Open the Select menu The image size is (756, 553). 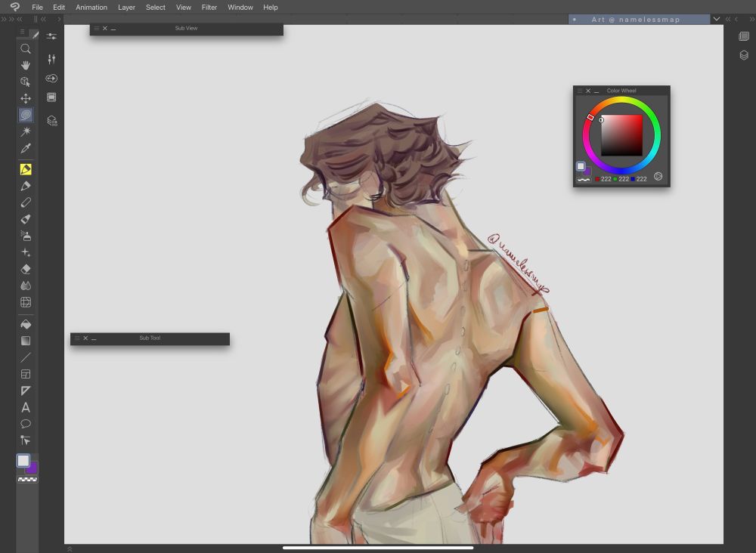tap(155, 8)
